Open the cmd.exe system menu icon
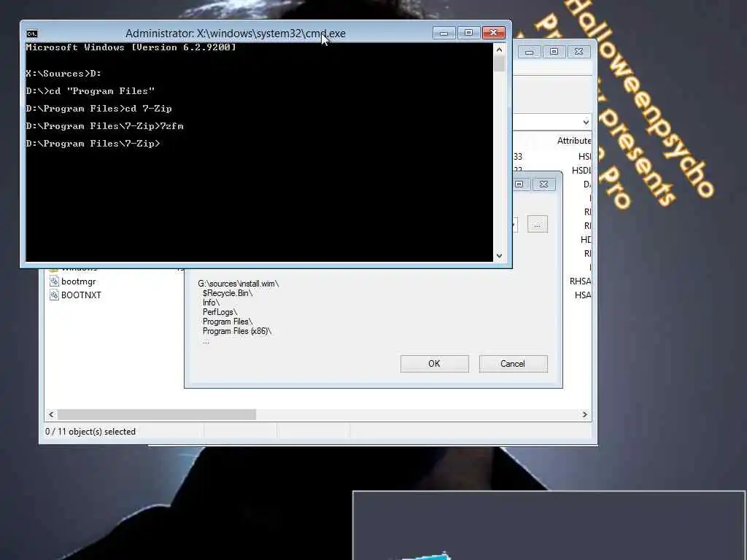Image resolution: width=747 pixels, height=560 pixels. tap(32, 34)
